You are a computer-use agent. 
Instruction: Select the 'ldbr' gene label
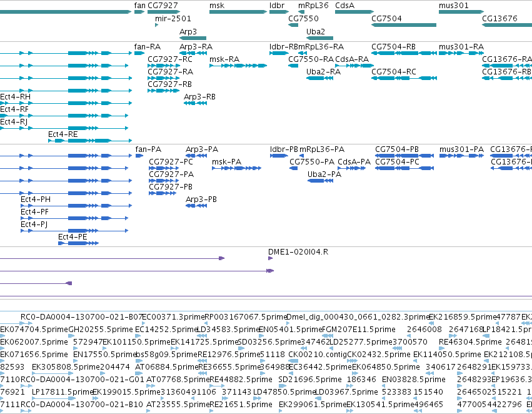coord(277,6)
